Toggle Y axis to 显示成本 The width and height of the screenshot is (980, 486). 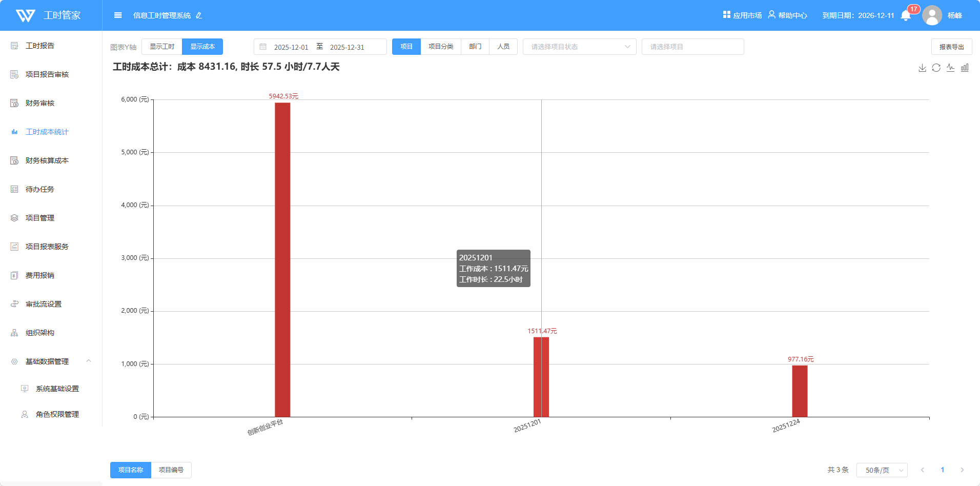[202, 47]
